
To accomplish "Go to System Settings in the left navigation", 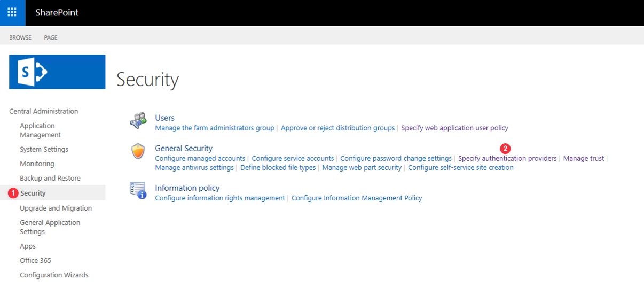I will coord(44,149).
